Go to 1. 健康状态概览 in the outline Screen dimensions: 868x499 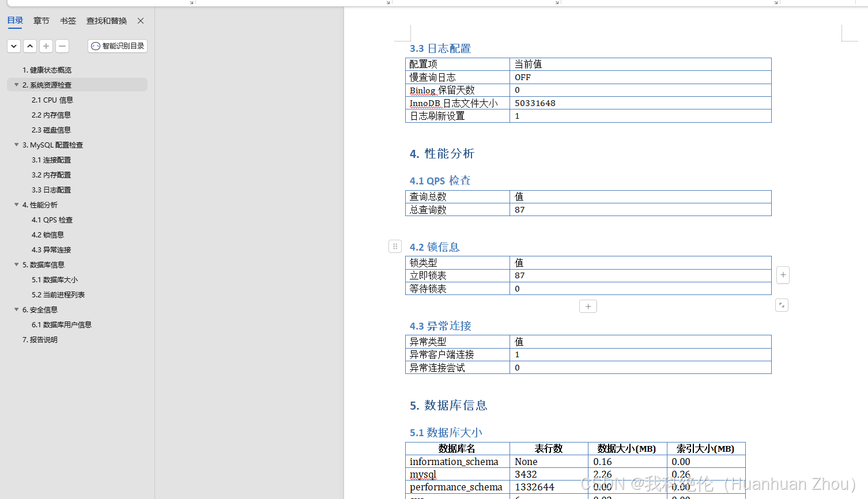pyautogui.click(x=47, y=70)
